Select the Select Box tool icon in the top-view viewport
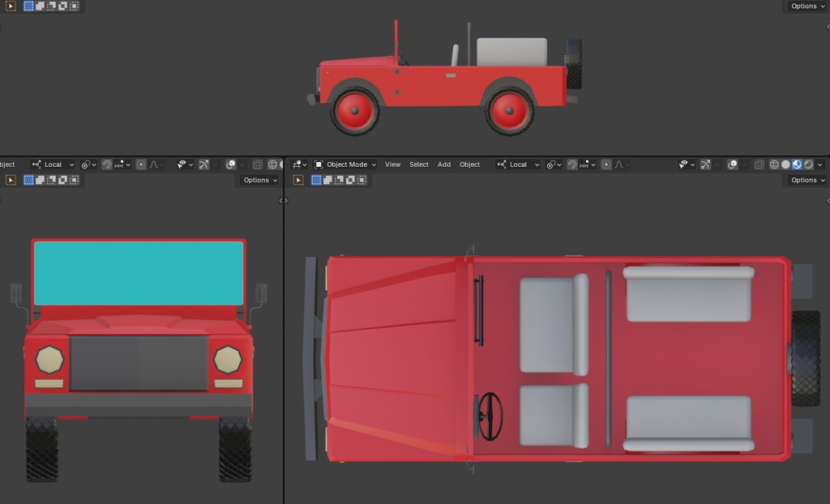Image resolution: width=830 pixels, height=504 pixels. [x=298, y=180]
